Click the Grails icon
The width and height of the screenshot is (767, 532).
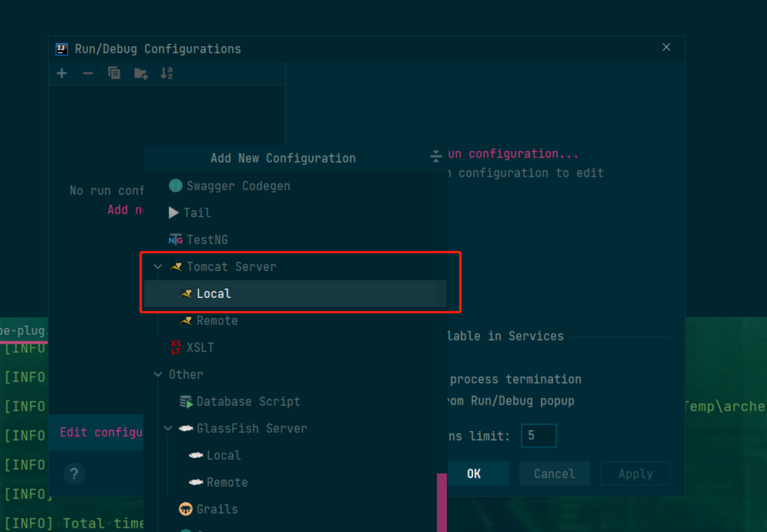click(185, 509)
